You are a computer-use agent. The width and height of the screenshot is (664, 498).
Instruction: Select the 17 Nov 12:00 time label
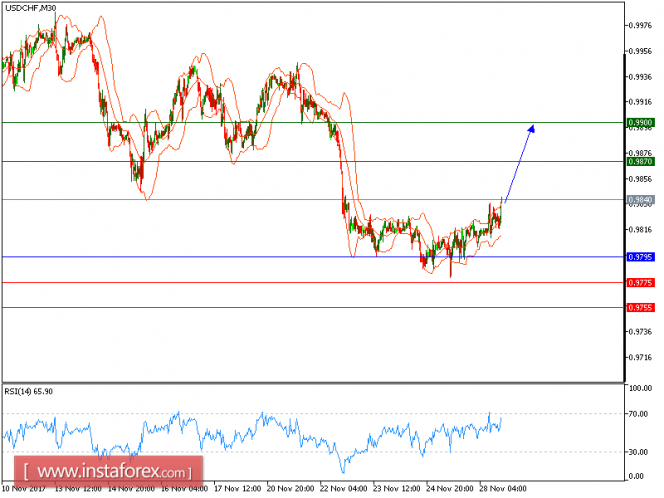(x=238, y=489)
